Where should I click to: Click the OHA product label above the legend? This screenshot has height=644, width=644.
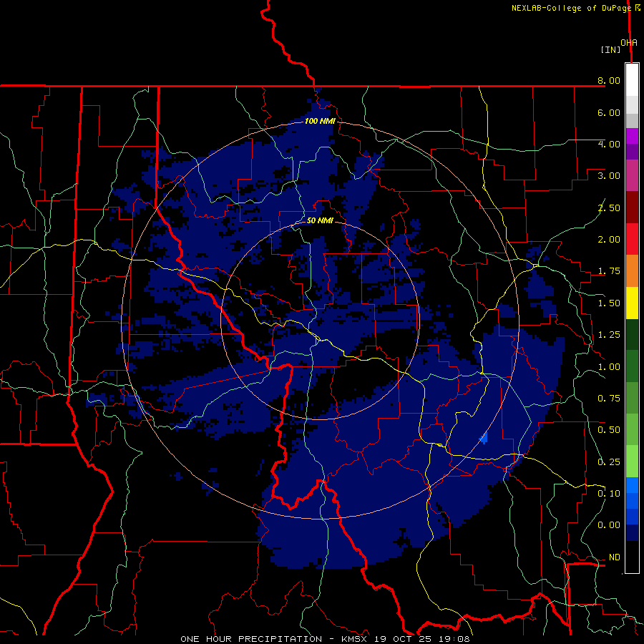coord(629,43)
